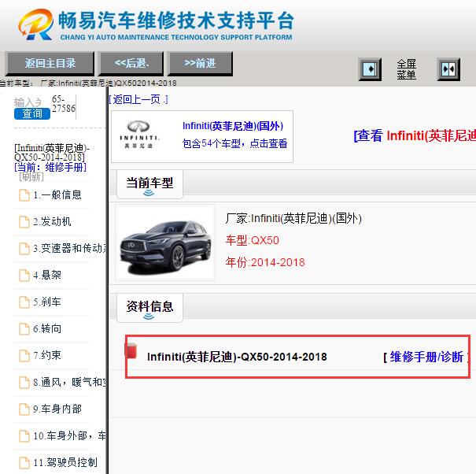Select the 资料信息 tab
Viewport: 476px width, 474px height.
(x=149, y=308)
